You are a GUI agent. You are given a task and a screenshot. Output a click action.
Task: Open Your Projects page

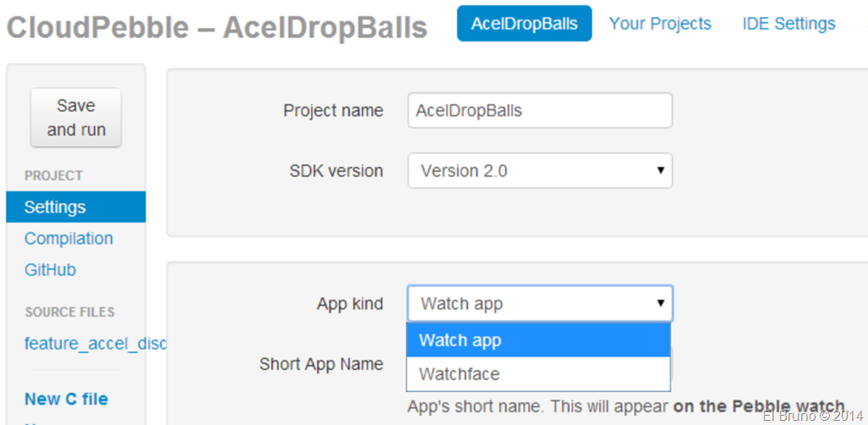point(660,24)
